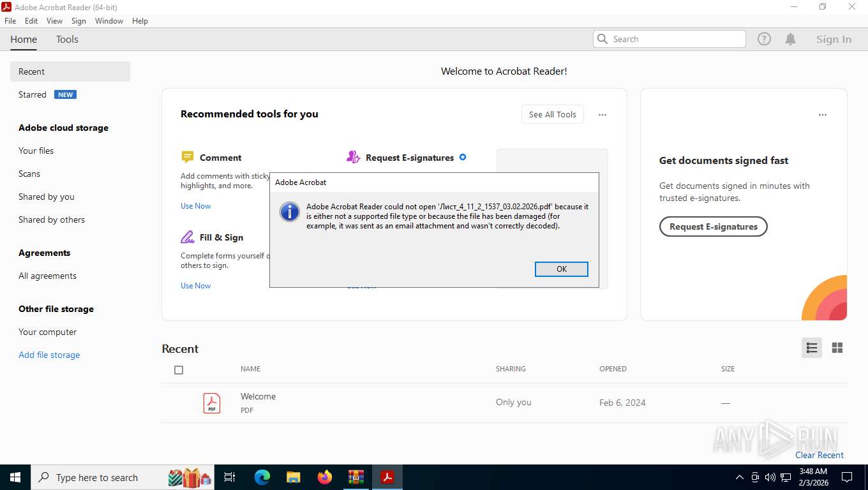Launch Microsoft Edge from taskbar
This screenshot has height=490, width=868.
pyautogui.click(x=262, y=477)
